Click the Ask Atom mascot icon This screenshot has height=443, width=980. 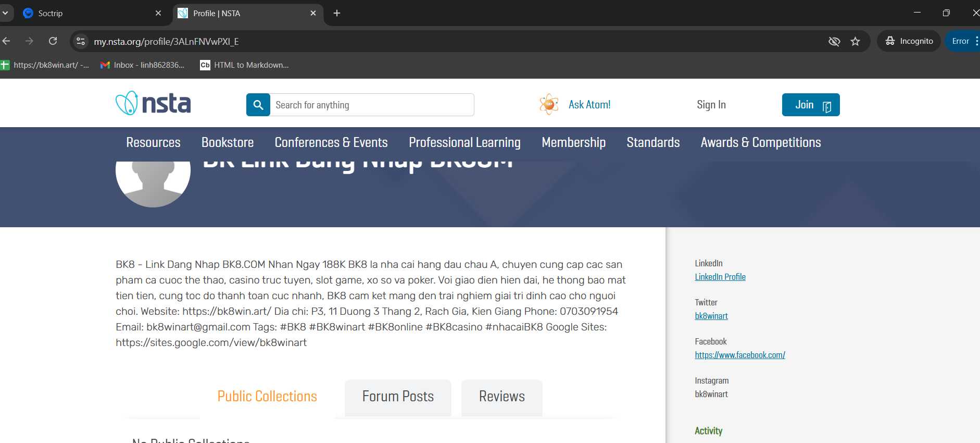coord(549,104)
